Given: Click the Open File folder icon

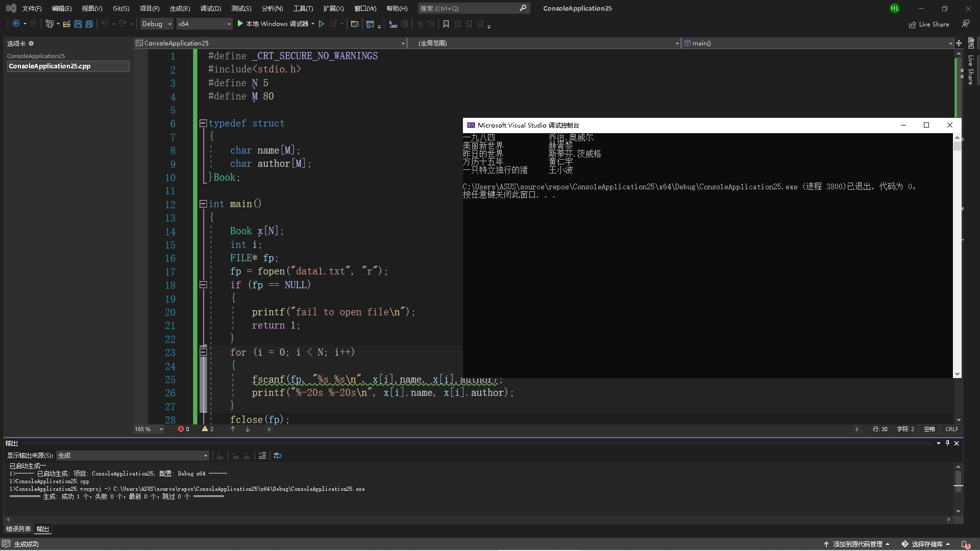Looking at the screenshot, I should (66, 24).
